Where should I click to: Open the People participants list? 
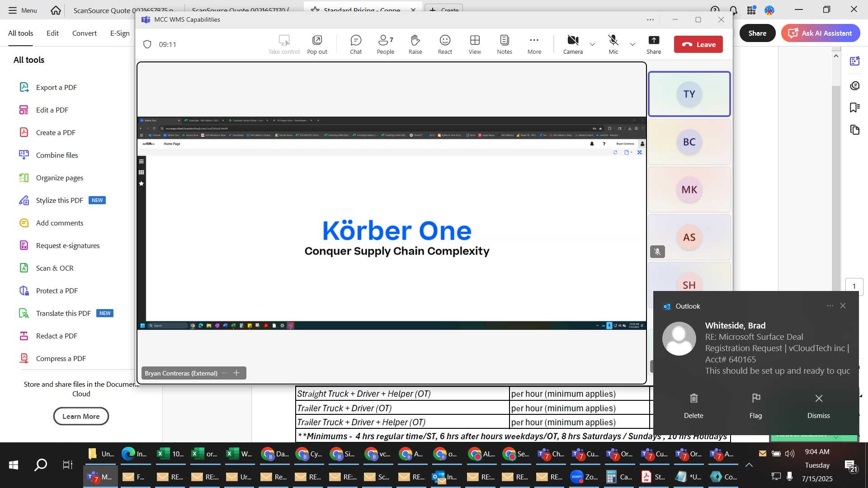[x=386, y=44]
